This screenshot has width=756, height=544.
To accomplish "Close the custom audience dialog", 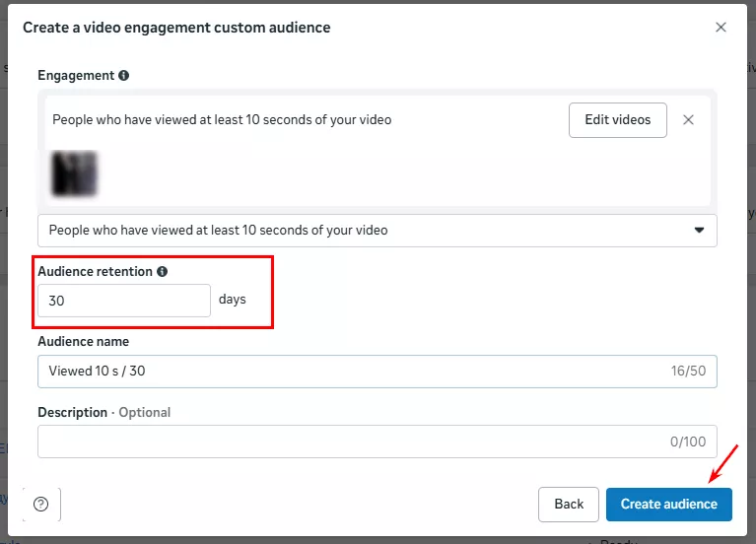I will click(x=721, y=28).
